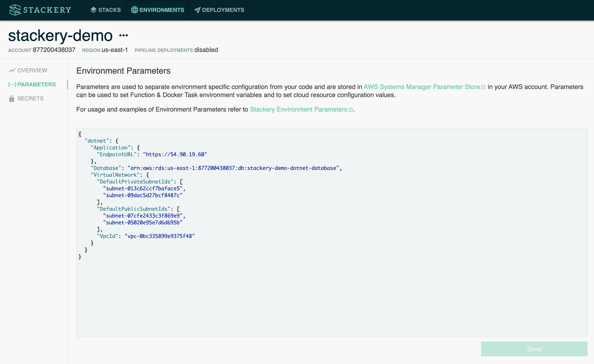The height and width of the screenshot is (364, 594).
Task: Click the "Application" key in the editor
Action: click(x=111, y=148)
